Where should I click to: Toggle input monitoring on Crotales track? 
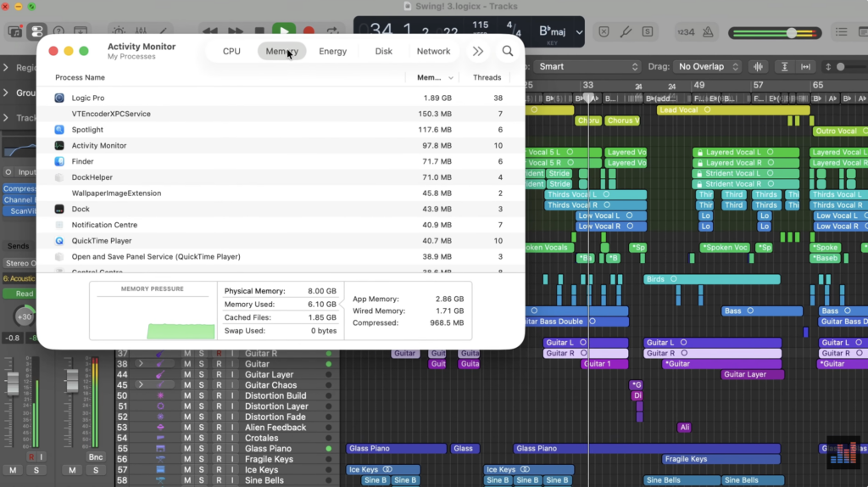tap(232, 439)
